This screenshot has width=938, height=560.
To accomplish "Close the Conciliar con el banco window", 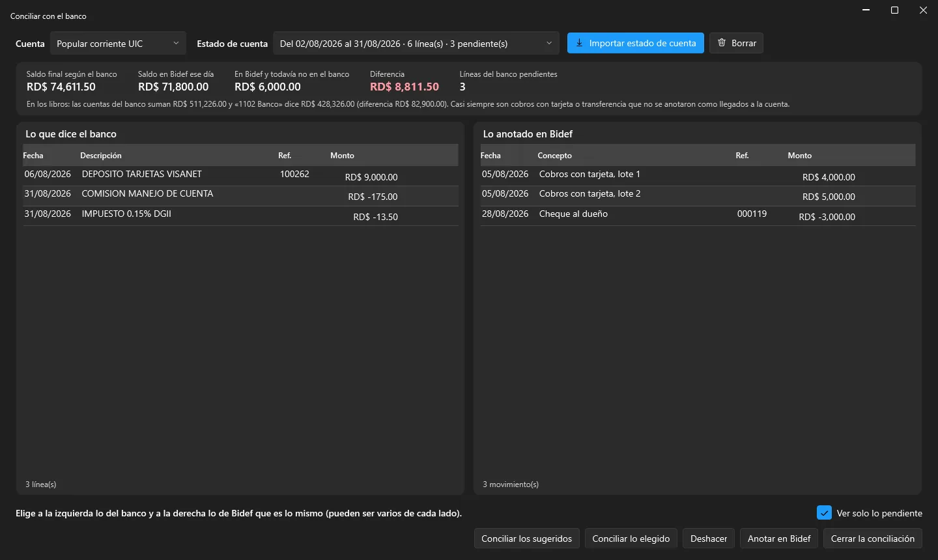I will point(924,10).
